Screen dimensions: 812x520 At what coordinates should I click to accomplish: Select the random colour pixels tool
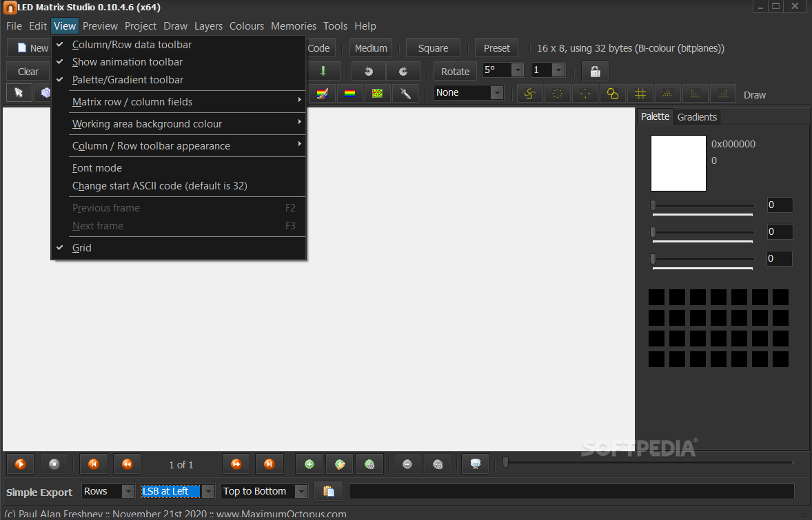coord(377,93)
